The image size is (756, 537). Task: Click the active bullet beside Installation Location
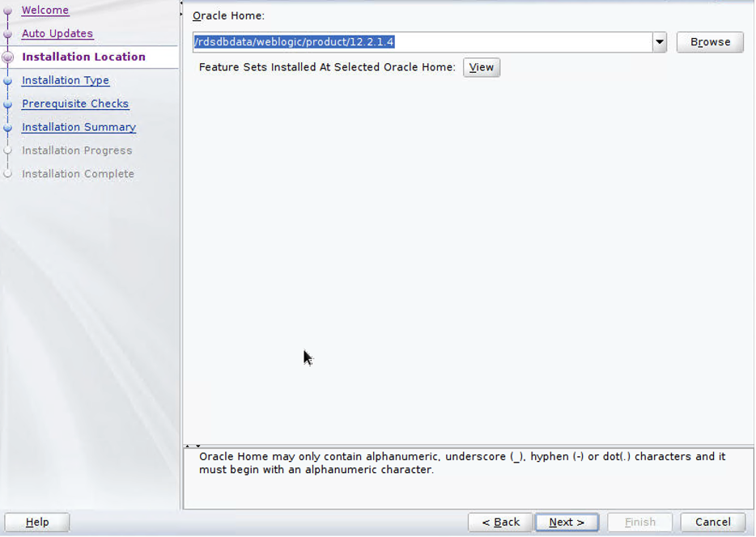[8, 57]
